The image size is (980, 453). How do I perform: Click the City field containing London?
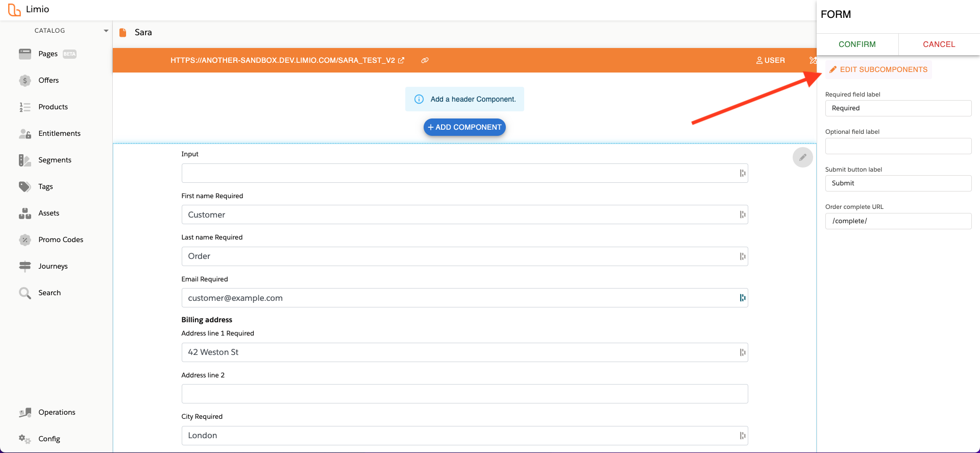pos(464,436)
